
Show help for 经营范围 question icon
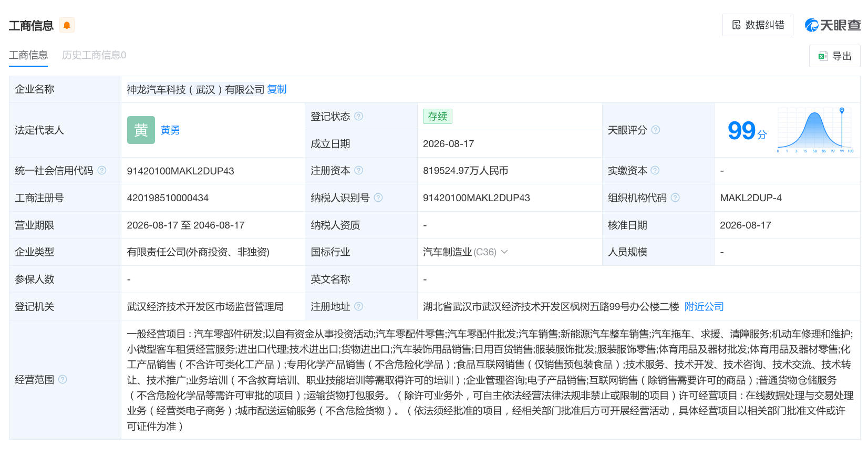pos(63,379)
